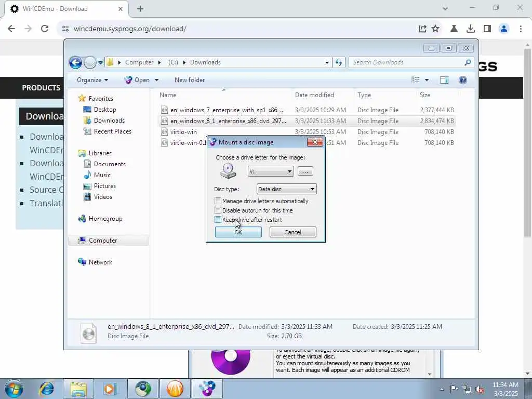Expand the view options dropdown arrow
Viewport: 532px width, 399px height.
tap(427, 80)
